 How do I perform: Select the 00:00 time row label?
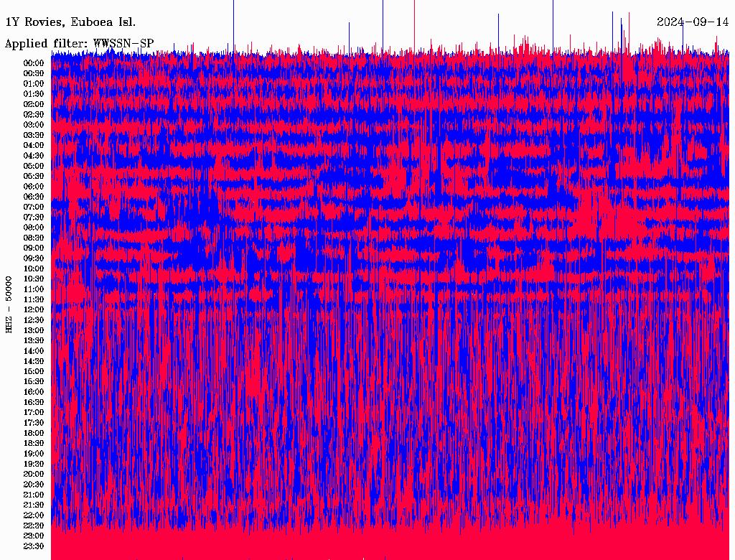[x=34, y=63]
